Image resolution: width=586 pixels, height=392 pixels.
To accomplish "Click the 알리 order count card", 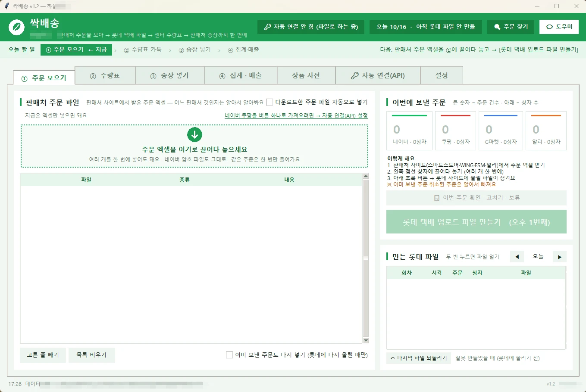I will (546, 131).
